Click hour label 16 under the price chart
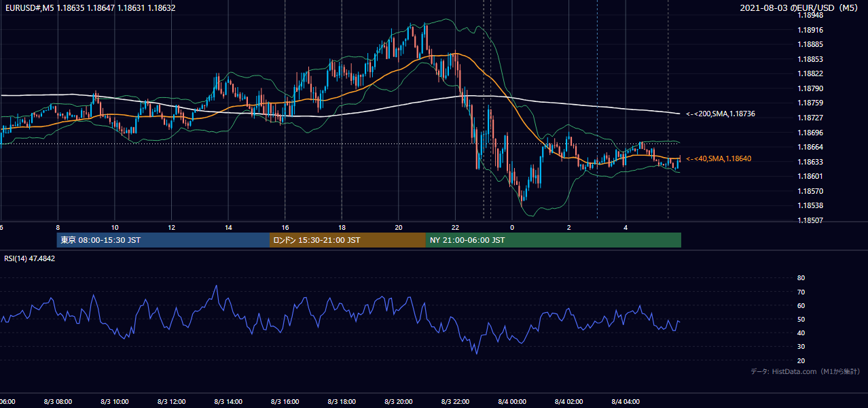The height and width of the screenshot is (408, 868). [x=285, y=227]
